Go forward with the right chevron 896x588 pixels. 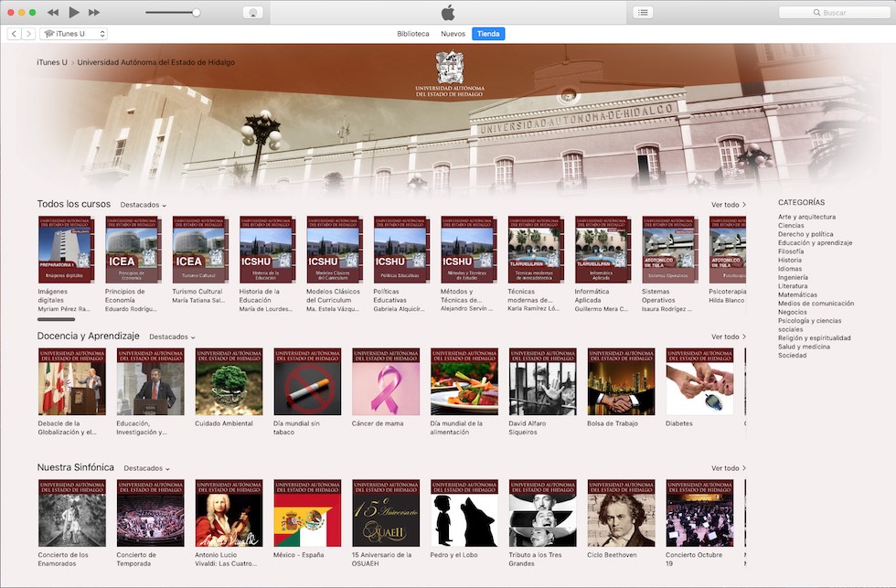(28, 34)
